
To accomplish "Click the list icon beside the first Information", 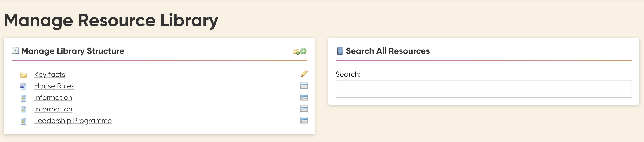I will 304,97.
